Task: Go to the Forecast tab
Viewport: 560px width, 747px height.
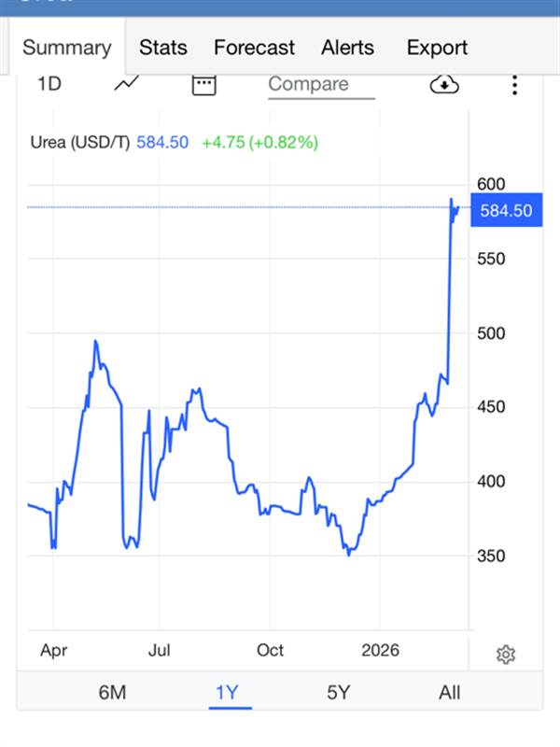Action: pos(254,48)
